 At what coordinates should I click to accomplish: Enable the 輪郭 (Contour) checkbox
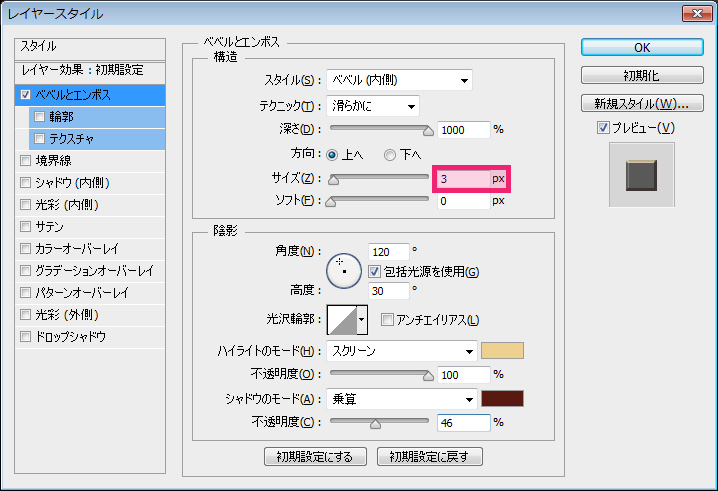pos(40,116)
